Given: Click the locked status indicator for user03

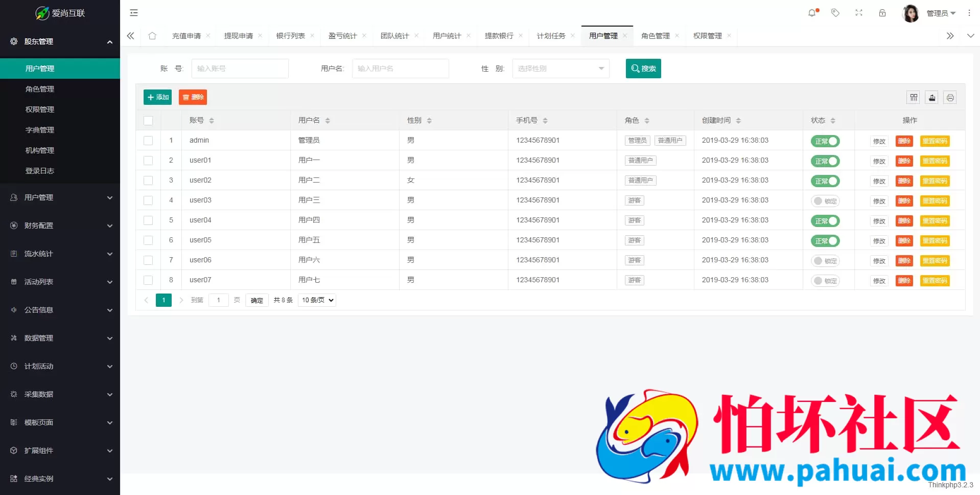Looking at the screenshot, I should click(x=825, y=201).
